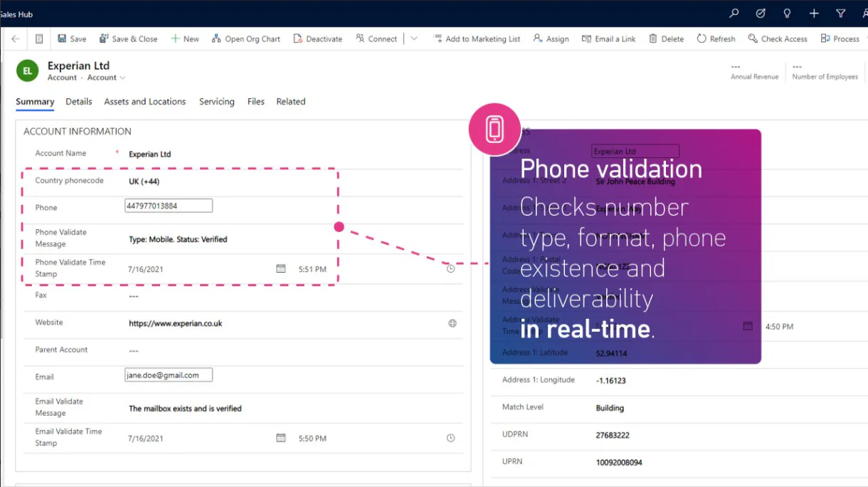Expand the chevron next to Connect

(414, 38)
